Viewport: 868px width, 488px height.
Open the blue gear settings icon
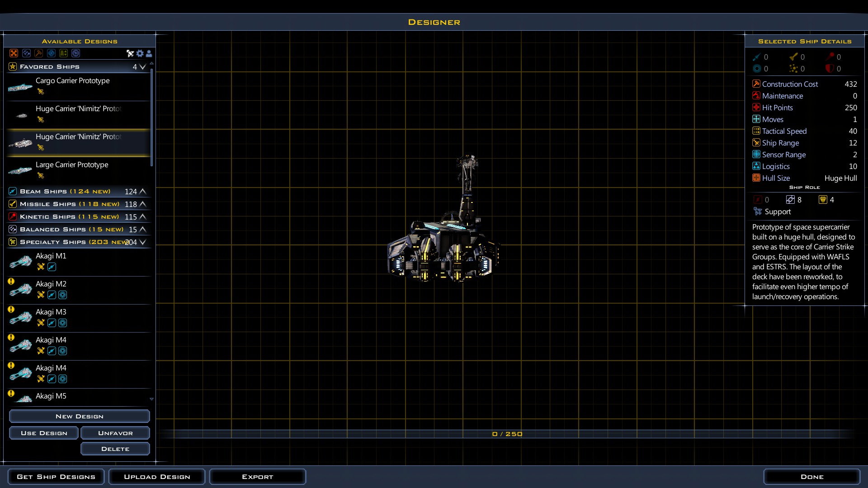140,54
